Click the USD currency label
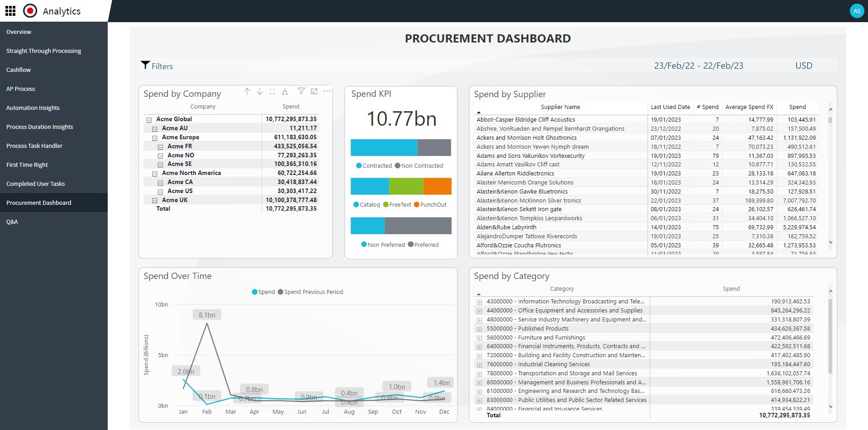The width and height of the screenshot is (868, 430). click(x=804, y=65)
